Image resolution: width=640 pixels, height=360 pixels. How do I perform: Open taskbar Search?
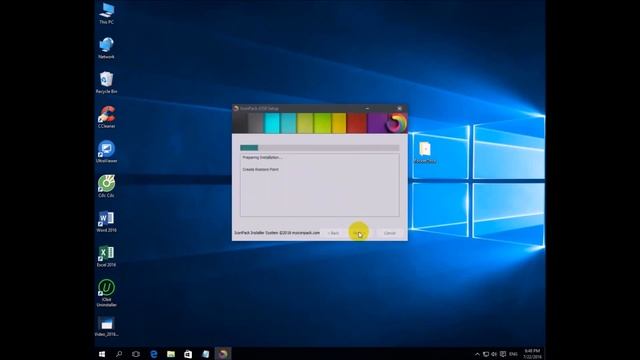119,354
